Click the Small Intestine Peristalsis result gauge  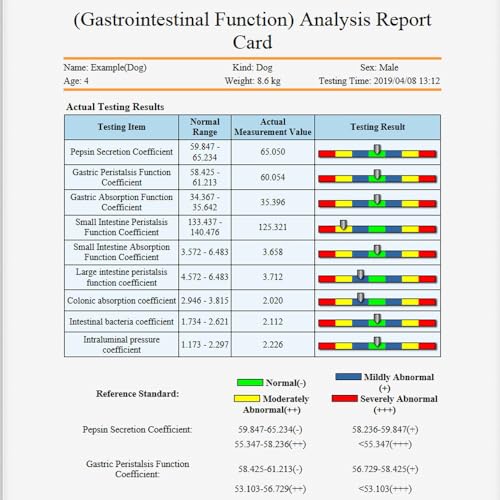click(x=377, y=227)
